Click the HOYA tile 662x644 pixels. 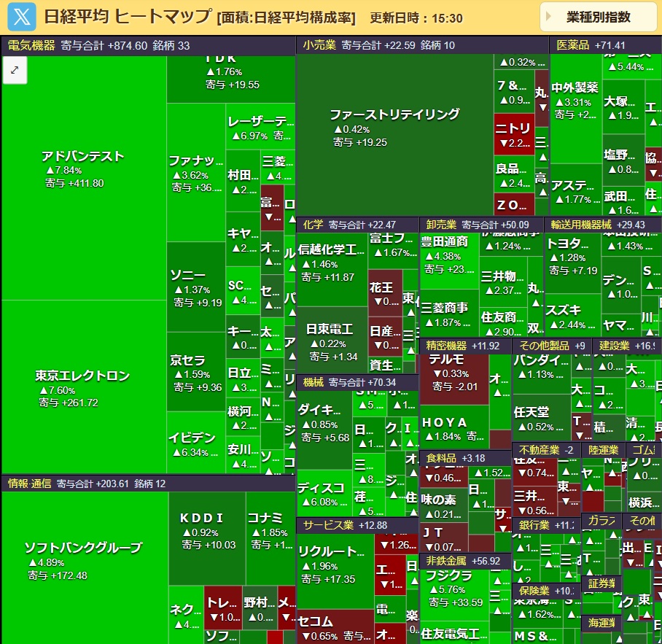point(454,427)
